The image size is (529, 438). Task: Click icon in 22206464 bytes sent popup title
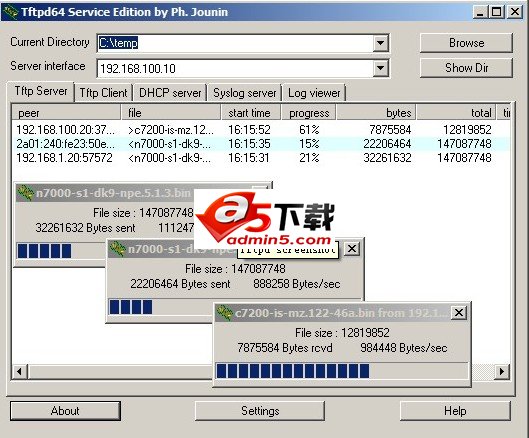tap(118, 249)
